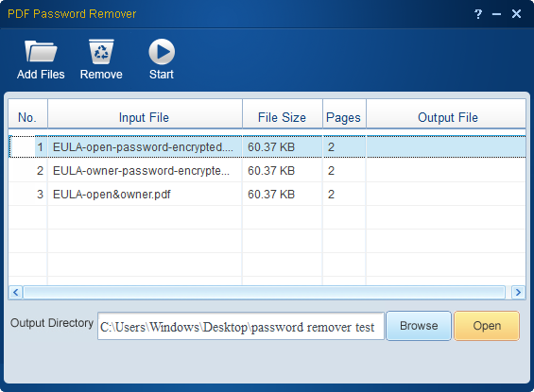Click the Remove recycle bin icon
Image resolution: width=534 pixels, height=392 pixels.
101,52
